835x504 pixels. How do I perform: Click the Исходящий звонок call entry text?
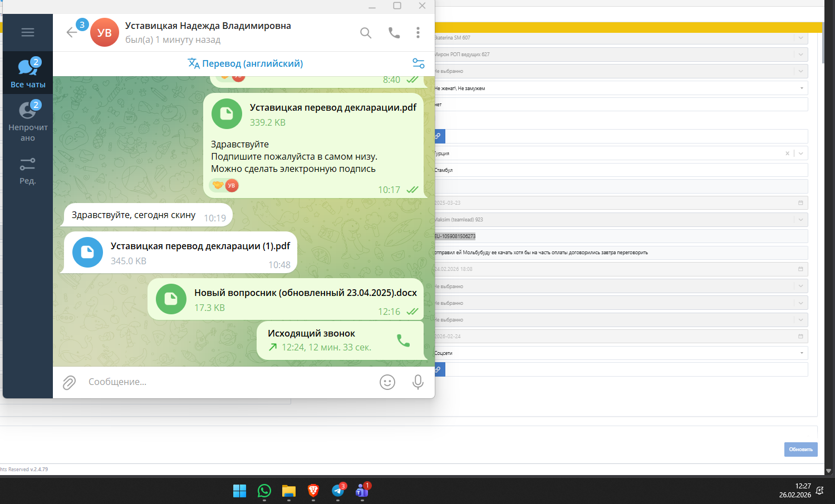coord(311,333)
